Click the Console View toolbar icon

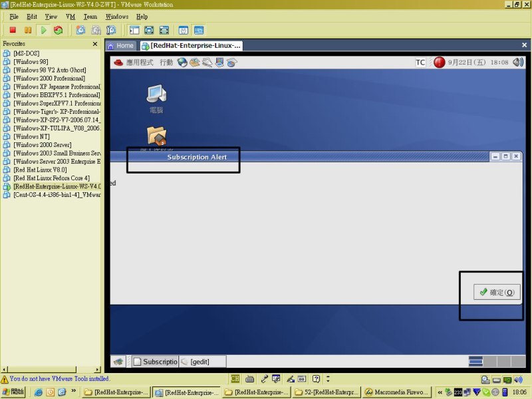[x=199, y=30]
